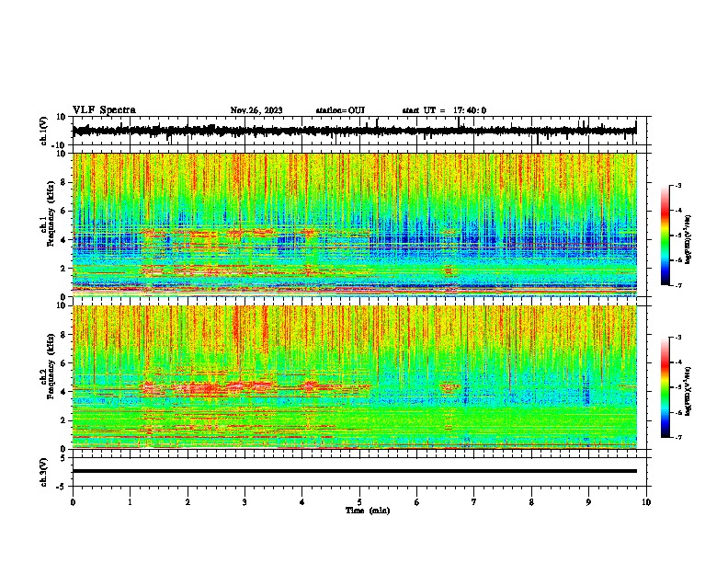This screenshot has width=728, height=563.
Task: Click time axis tick label "5"
Action: point(359,502)
